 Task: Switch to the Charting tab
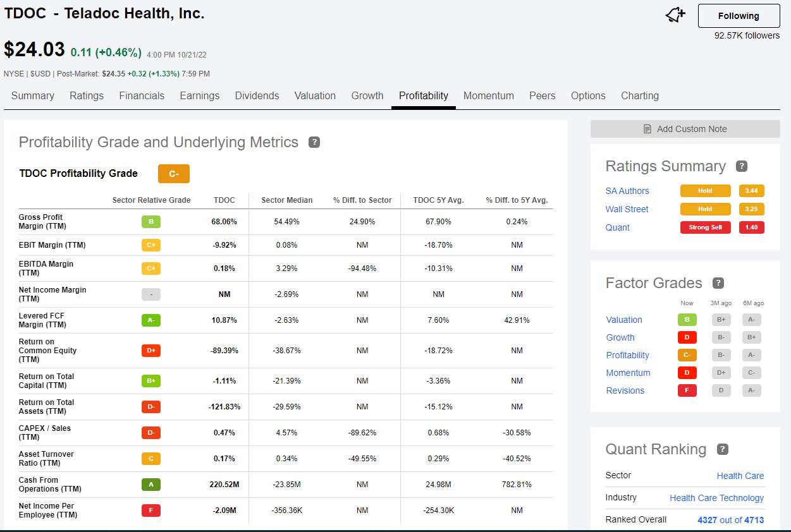pyautogui.click(x=640, y=96)
